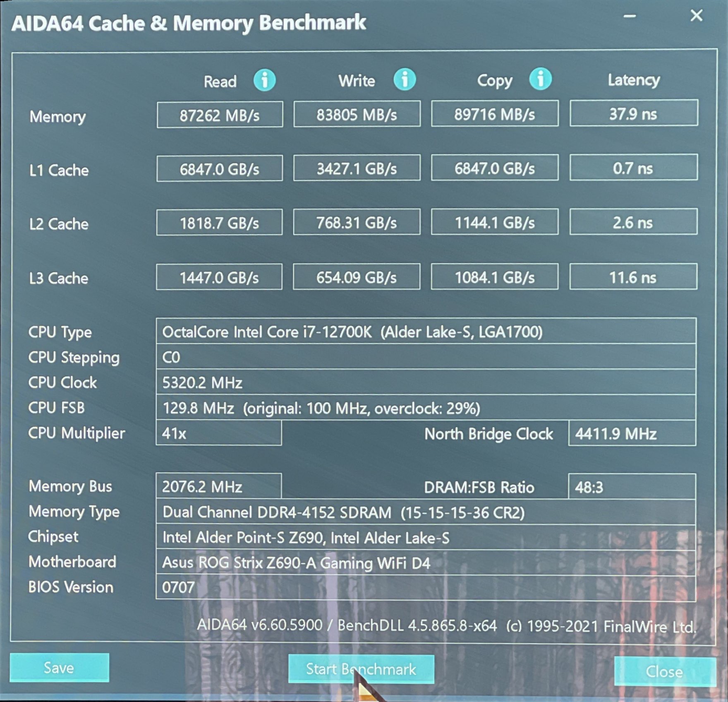Click the CPU Clock 5320.2 MHz field
This screenshot has height=702, width=728.
[x=426, y=382]
